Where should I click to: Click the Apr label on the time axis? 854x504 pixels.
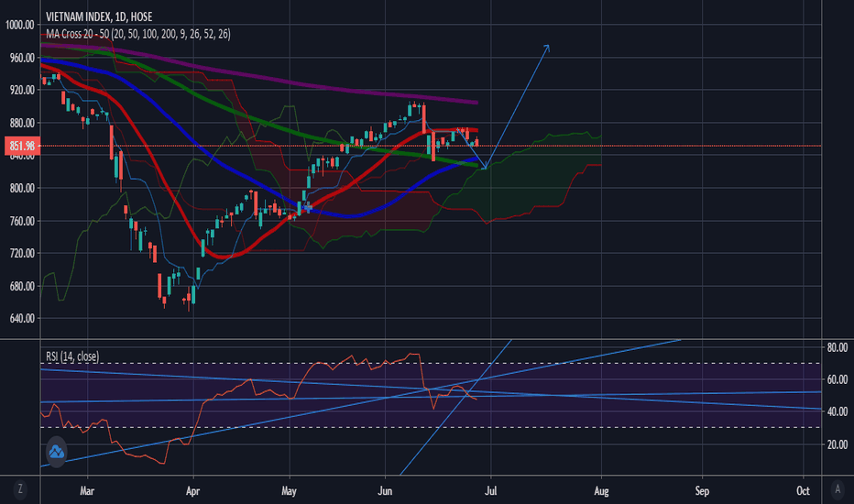tap(192, 491)
